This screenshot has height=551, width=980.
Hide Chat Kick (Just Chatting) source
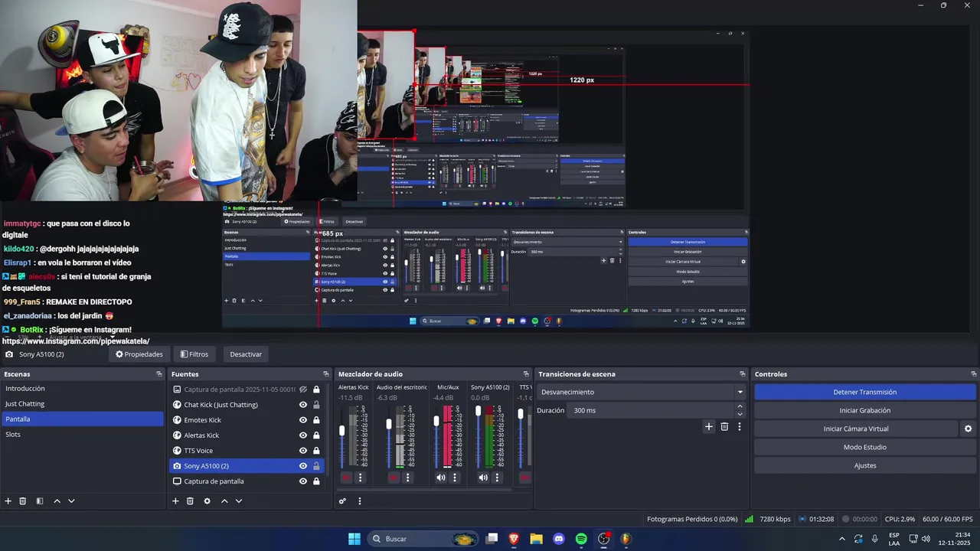pyautogui.click(x=303, y=405)
